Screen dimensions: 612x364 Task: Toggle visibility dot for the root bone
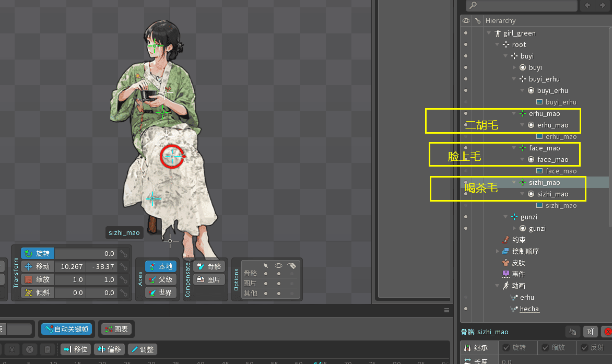[466, 44]
